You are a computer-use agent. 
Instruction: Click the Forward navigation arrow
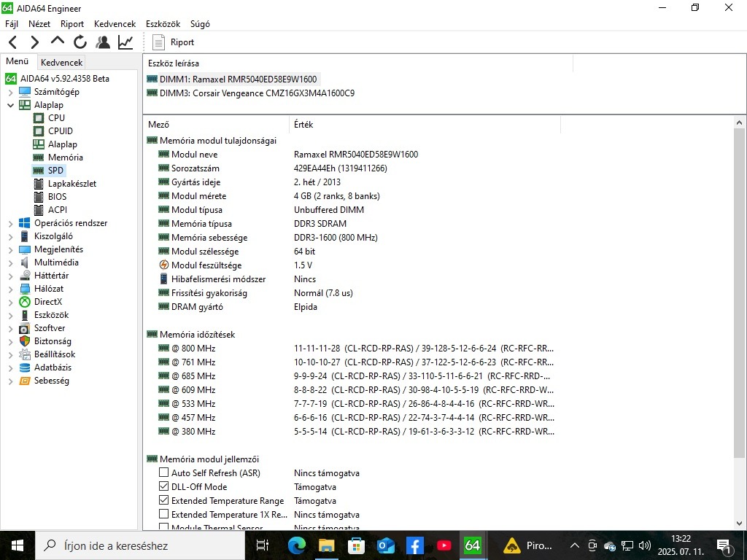[35, 42]
